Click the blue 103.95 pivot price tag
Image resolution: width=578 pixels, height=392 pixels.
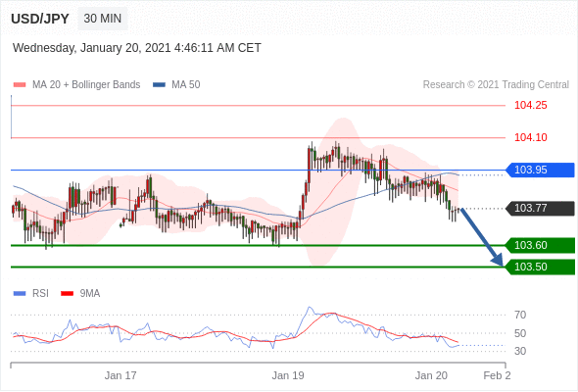click(x=540, y=170)
